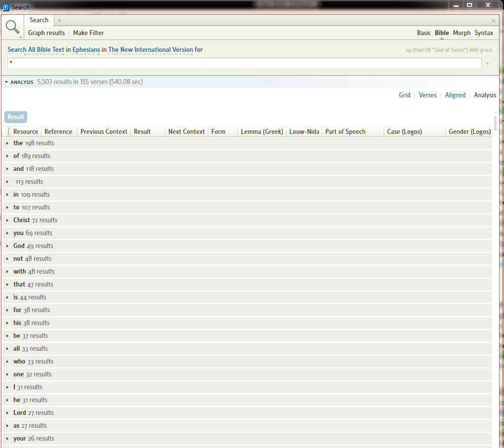Click the column chooser handle before Resource

point(8,131)
